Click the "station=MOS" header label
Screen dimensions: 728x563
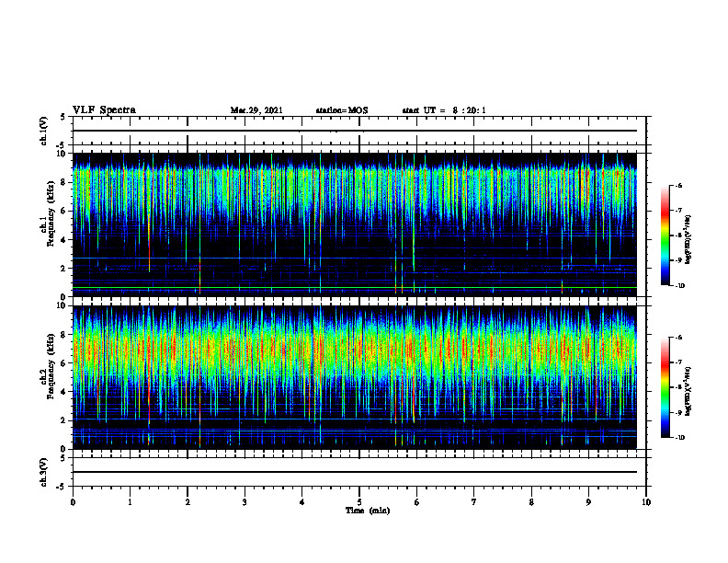coord(342,110)
